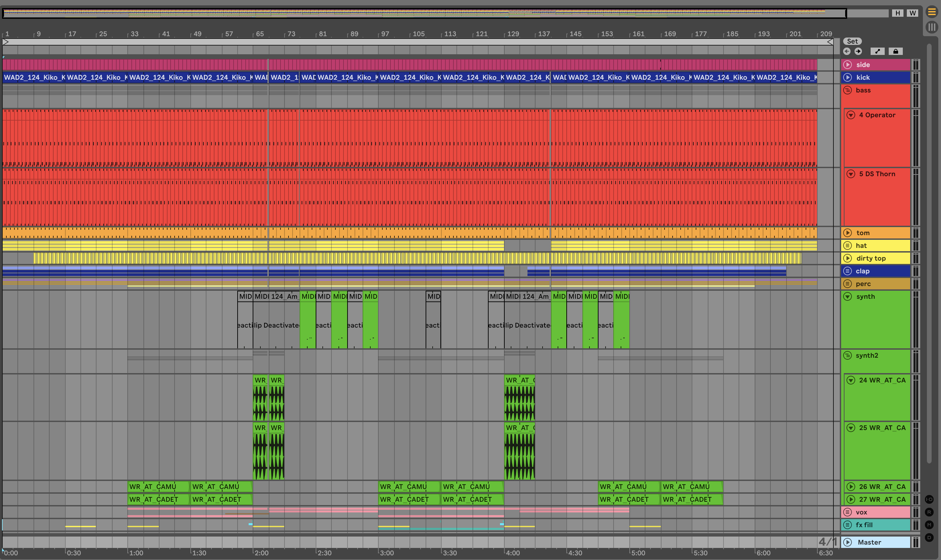
Task: Click the arrangement overview bar at top
Action: click(415, 13)
